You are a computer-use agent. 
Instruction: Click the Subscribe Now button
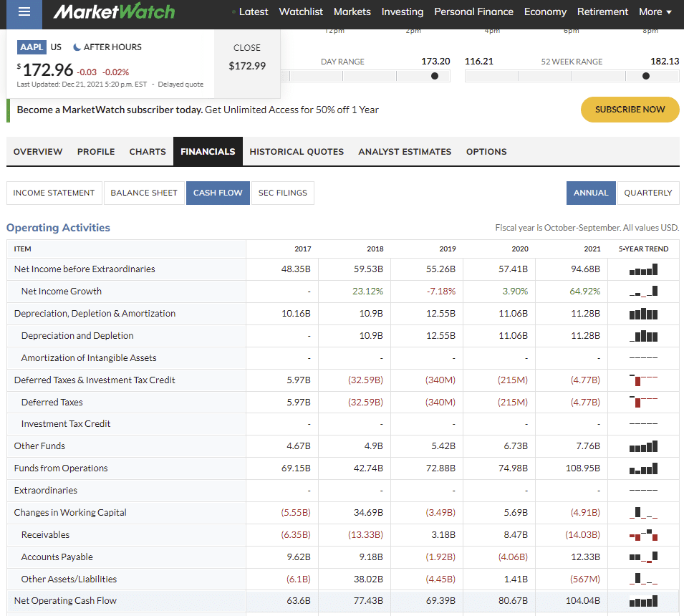[630, 110]
